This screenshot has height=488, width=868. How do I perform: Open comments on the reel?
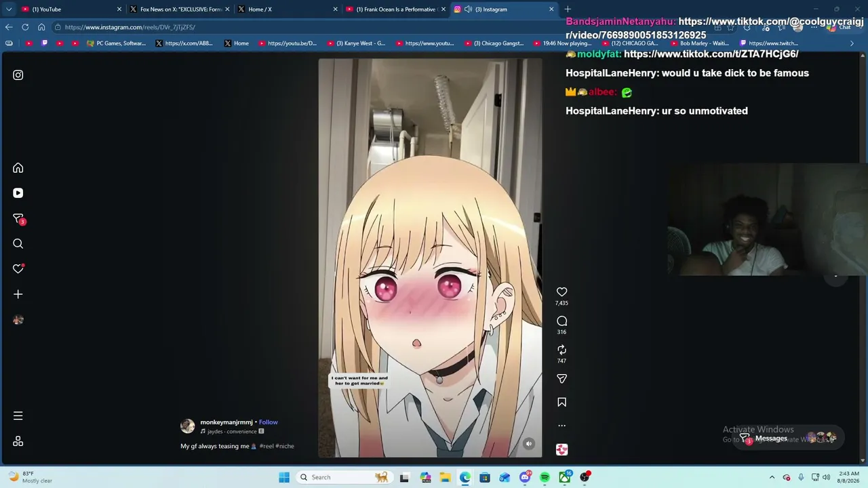[x=561, y=321]
